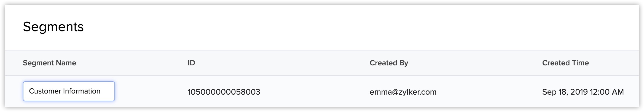Click the creation date cell of Customer Information
Screen dimensions: 644x112
(x=583, y=92)
